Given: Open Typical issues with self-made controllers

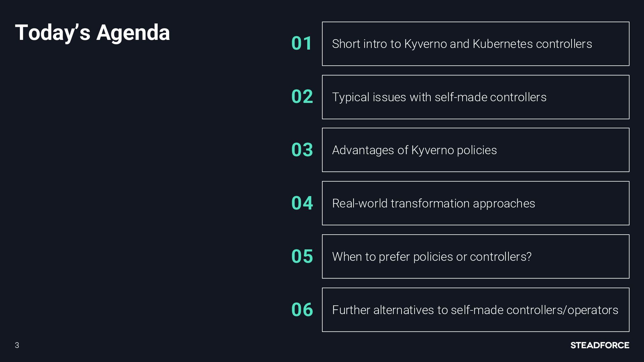Looking at the screenshot, I should tap(476, 97).
